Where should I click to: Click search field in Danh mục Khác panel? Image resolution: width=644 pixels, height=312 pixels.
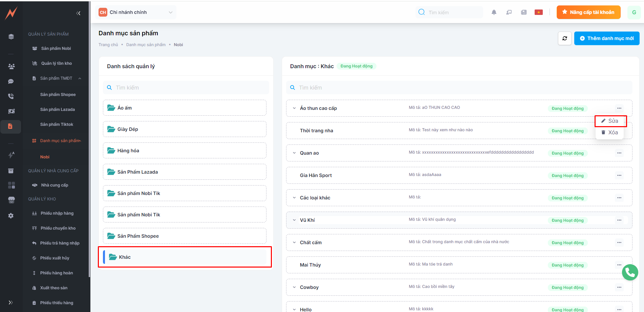[459, 87]
